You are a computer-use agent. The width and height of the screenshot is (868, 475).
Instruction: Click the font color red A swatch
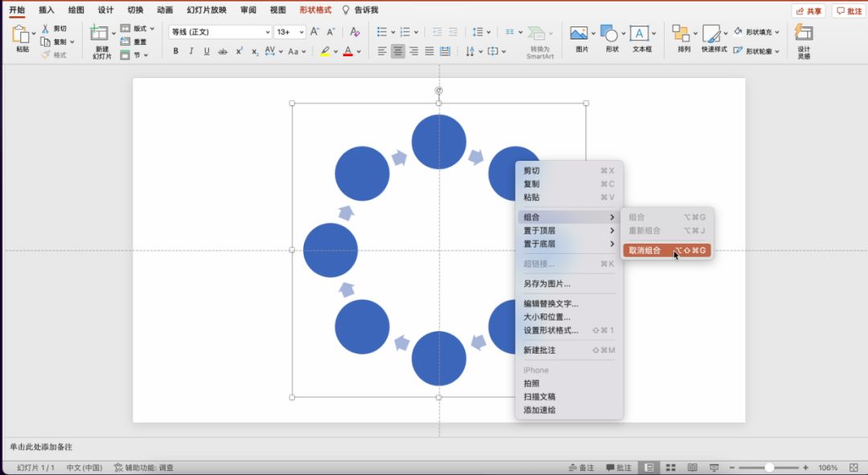point(348,51)
